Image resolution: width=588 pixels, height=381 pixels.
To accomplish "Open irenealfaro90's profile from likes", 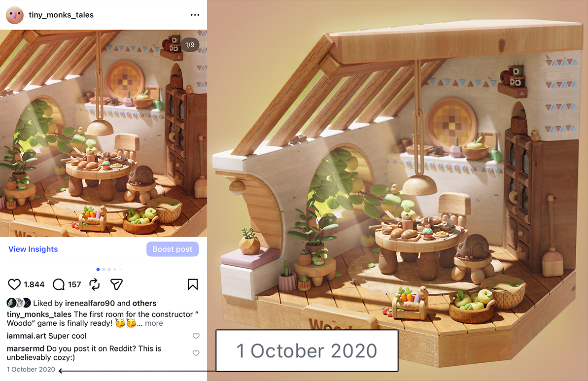I will pos(90,303).
